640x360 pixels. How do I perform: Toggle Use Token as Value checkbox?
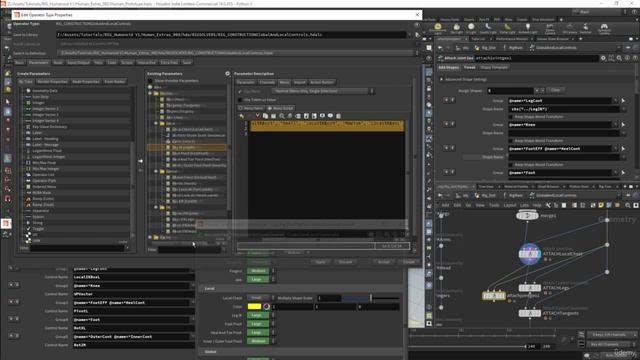pos(240,100)
